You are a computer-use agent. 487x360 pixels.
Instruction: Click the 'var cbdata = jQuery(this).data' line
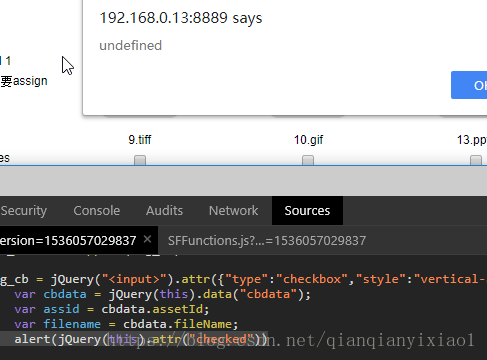tap(162, 294)
